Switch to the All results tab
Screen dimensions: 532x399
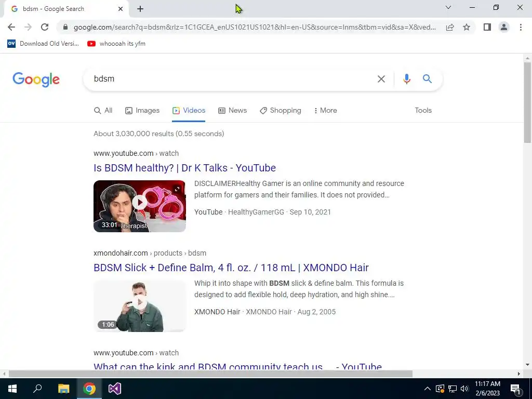coord(103,110)
